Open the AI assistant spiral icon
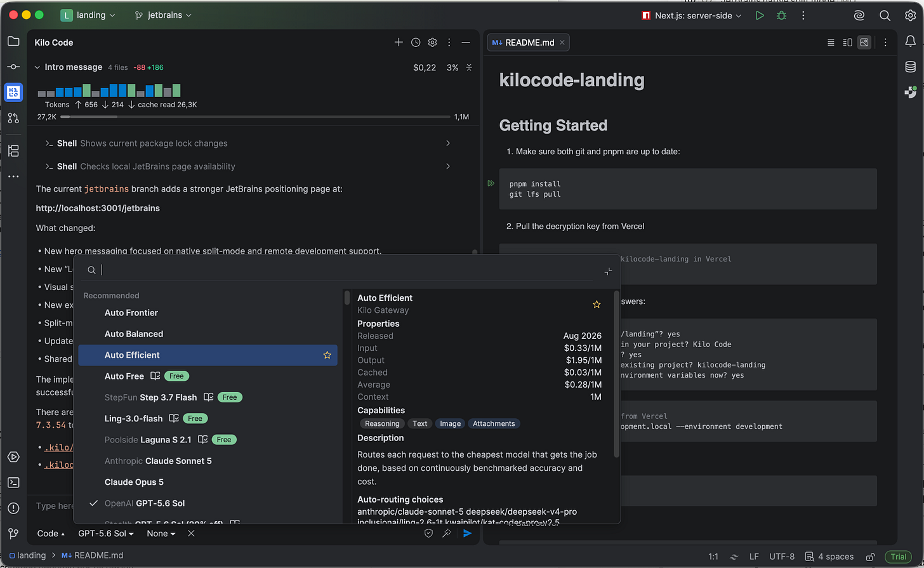The width and height of the screenshot is (924, 568). pos(859,15)
